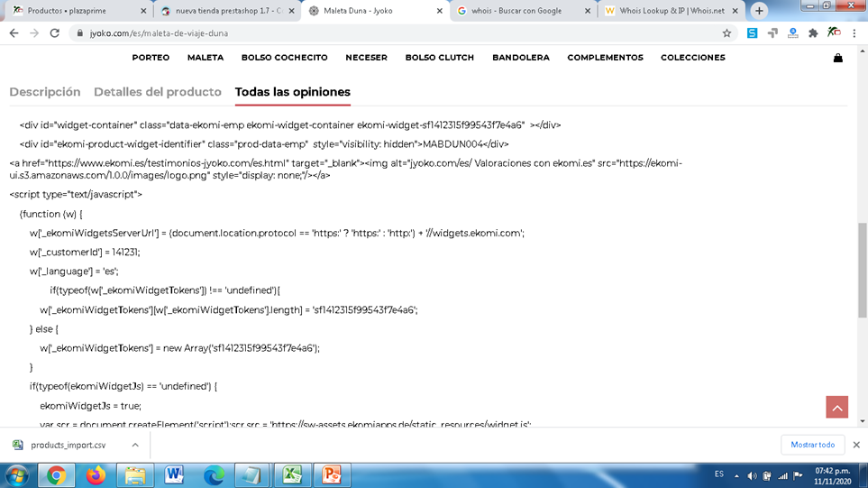Select the Descripción tab
Screen dimensions: 868x488
[x=45, y=92]
